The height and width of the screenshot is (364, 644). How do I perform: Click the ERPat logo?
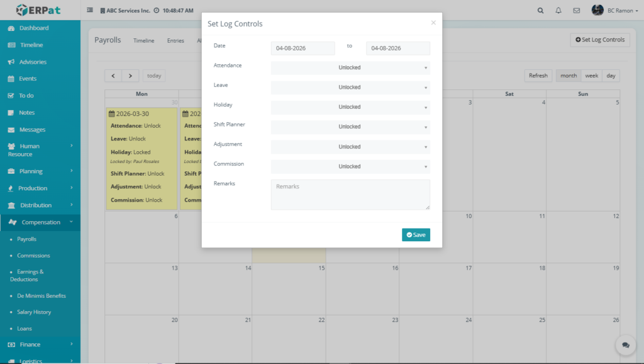click(38, 10)
